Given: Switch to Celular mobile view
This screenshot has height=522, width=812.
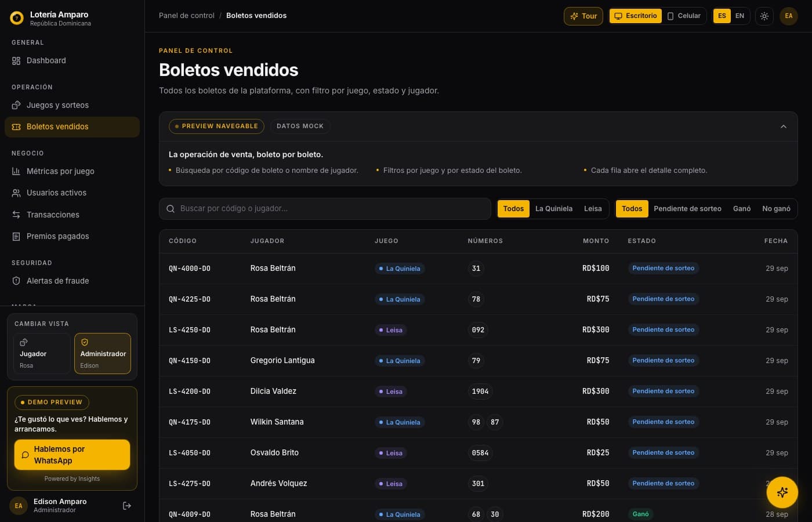Looking at the screenshot, I should coord(684,16).
